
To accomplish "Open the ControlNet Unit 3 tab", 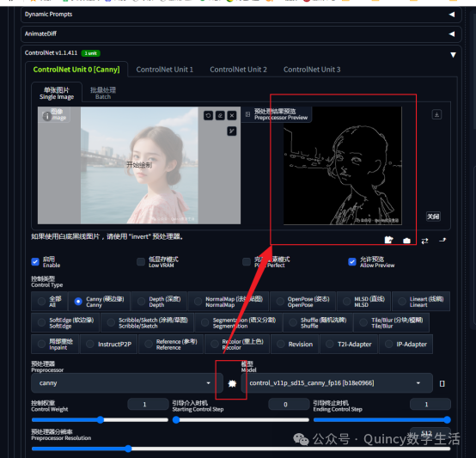I will [x=312, y=70].
